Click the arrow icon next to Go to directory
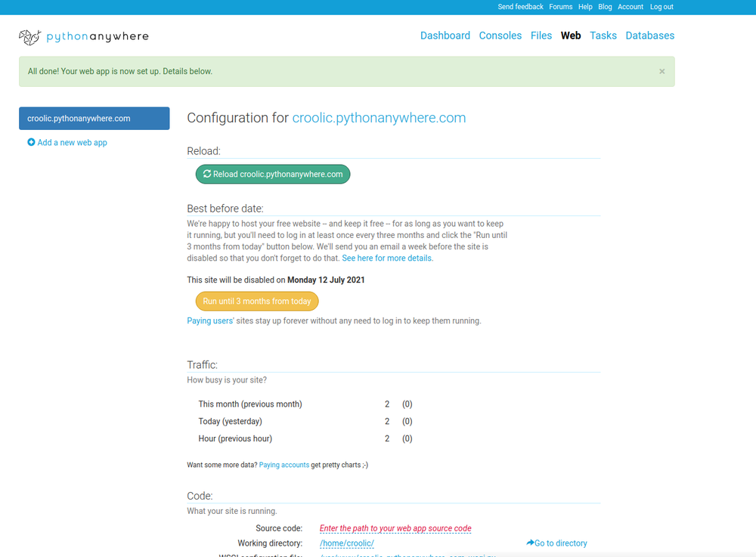Image resolution: width=756 pixels, height=557 pixels. click(x=530, y=543)
